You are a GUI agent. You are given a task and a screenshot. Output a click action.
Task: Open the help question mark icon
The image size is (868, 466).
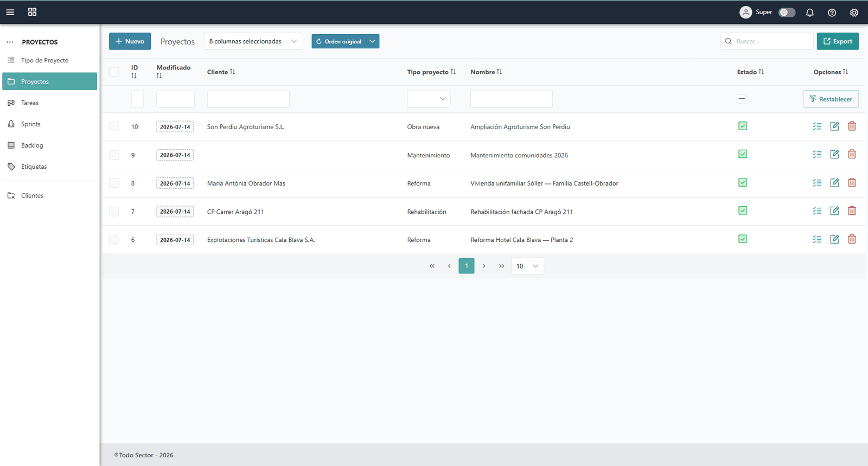[x=832, y=12]
